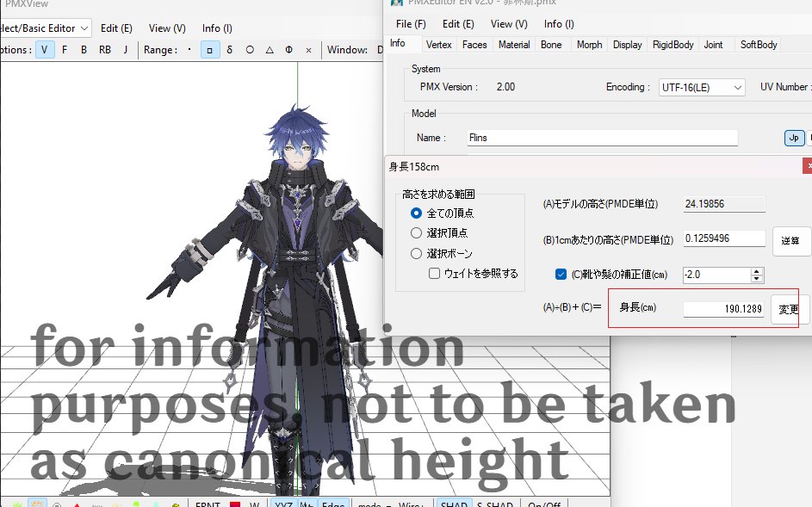This screenshot has height=507, width=812.
Task: Open Edit (E) menu in PMXView
Action: [x=116, y=28]
